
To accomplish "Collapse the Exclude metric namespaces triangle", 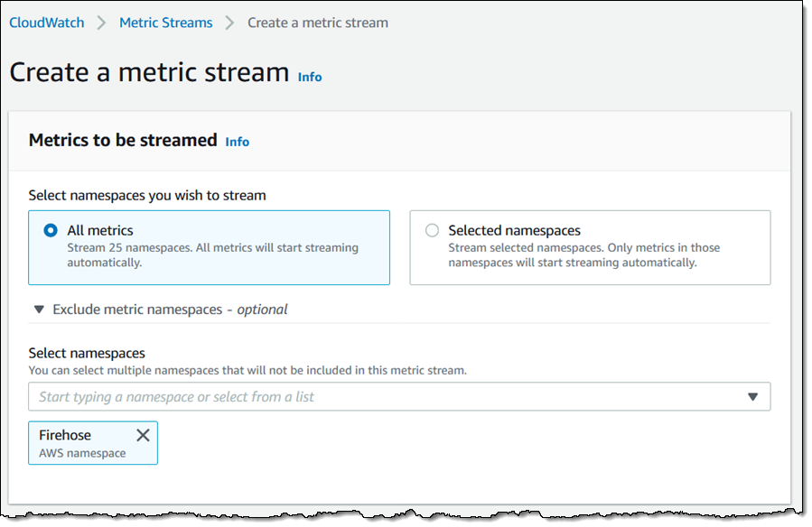I will pyautogui.click(x=39, y=310).
